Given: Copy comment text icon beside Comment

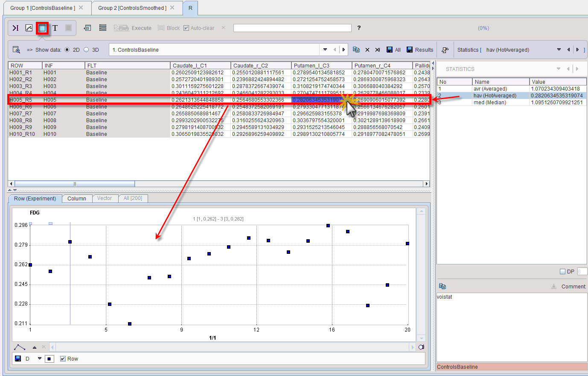Looking at the screenshot, I should pyautogui.click(x=442, y=286).
